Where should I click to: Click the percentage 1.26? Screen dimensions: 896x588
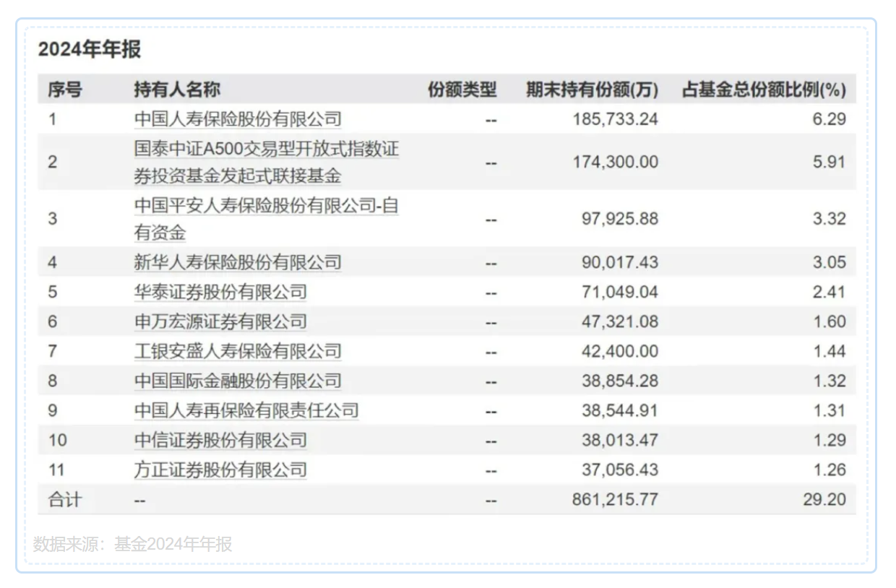pyautogui.click(x=830, y=470)
